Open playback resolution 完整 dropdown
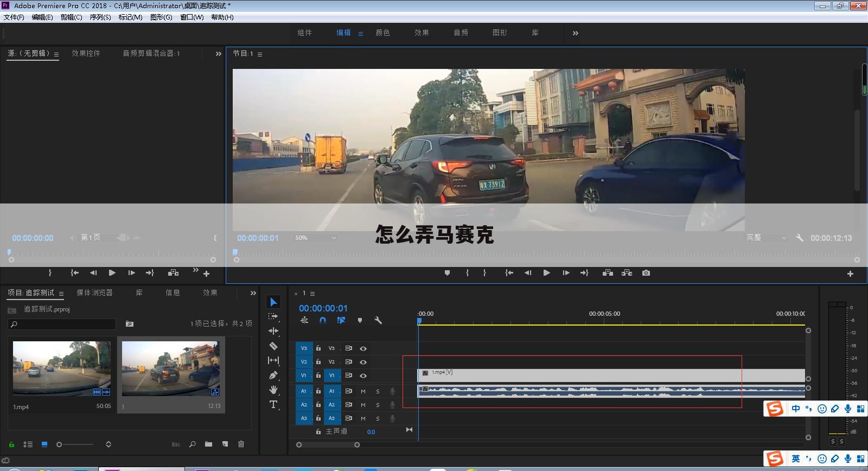The image size is (868, 471). [765, 238]
